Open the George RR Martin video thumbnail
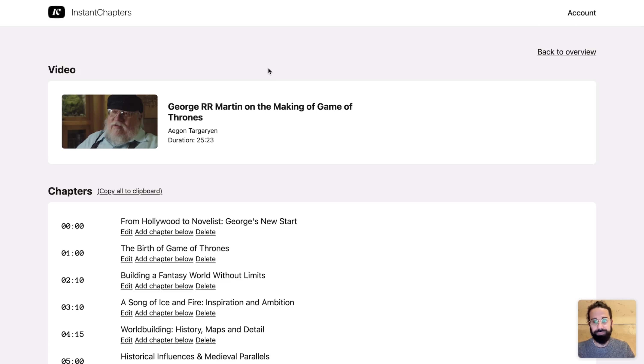The width and height of the screenshot is (644, 364). click(109, 121)
